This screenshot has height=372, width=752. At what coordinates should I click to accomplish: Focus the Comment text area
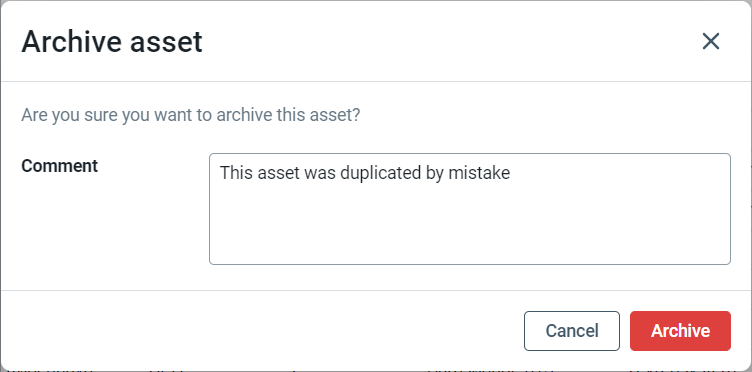[470, 209]
